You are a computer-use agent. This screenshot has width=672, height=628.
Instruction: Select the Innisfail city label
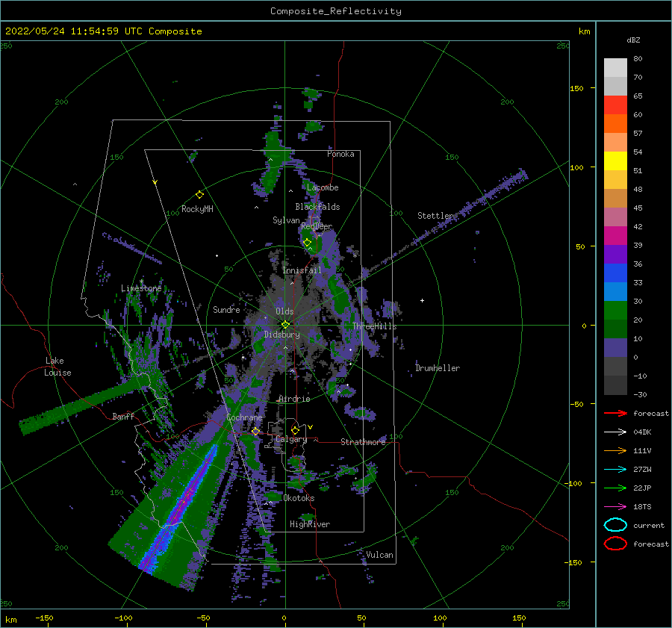click(302, 270)
